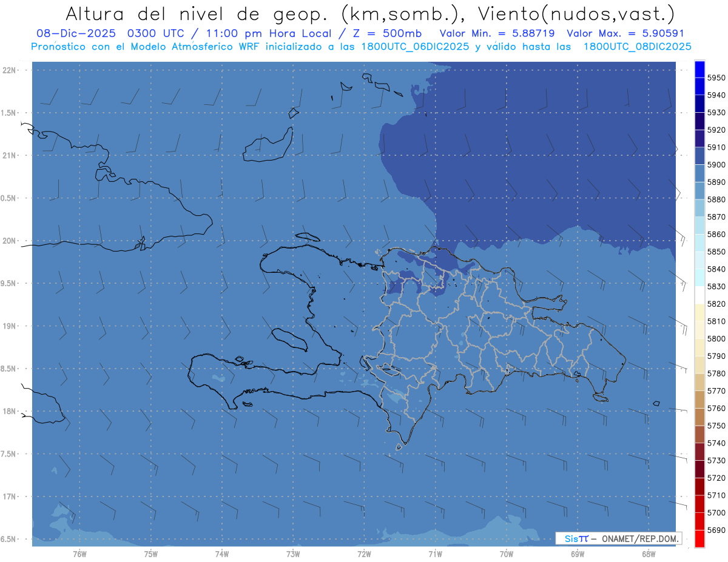Image resolution: width=728 pixels, height=562 pixels.
Task: Click the 'Valor Min. = 5.88719' readout
Action: pyautogui.click(x=497, y=33)
